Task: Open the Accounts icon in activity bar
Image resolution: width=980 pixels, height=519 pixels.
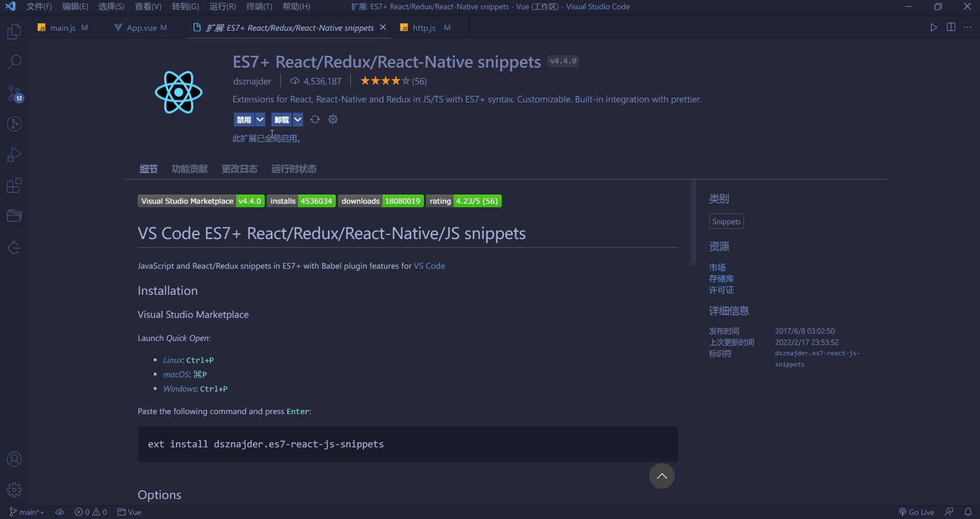Action: pos(14,459)
